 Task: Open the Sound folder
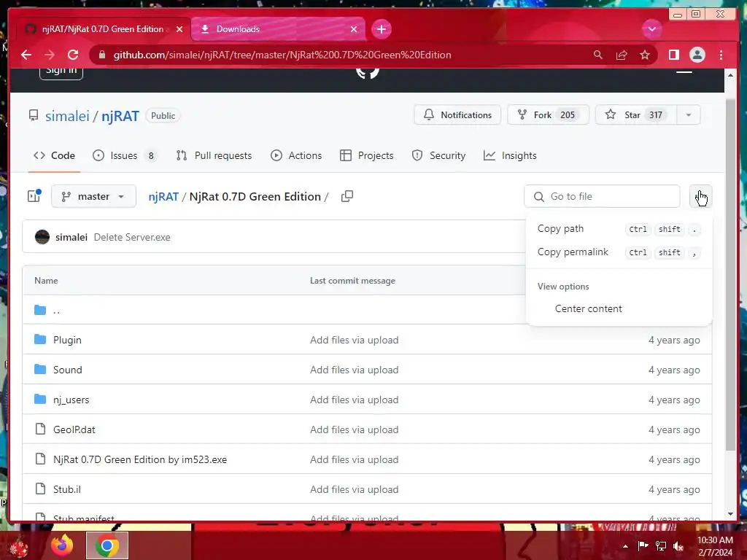click(x=68, y=370)
